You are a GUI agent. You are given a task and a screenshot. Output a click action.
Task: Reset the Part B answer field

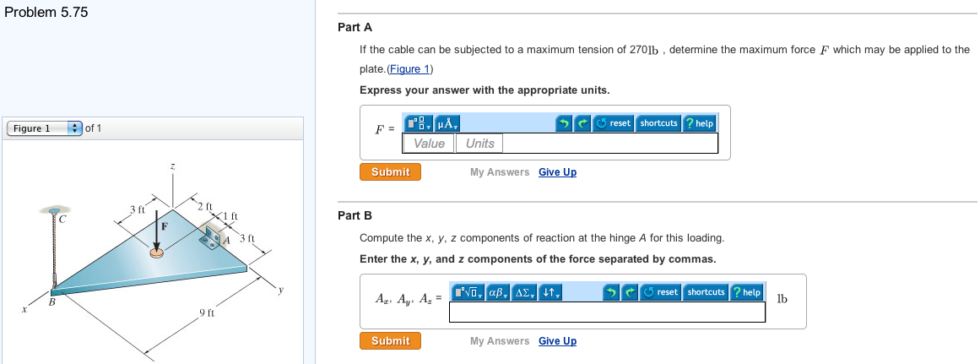(x=661, y=292)
